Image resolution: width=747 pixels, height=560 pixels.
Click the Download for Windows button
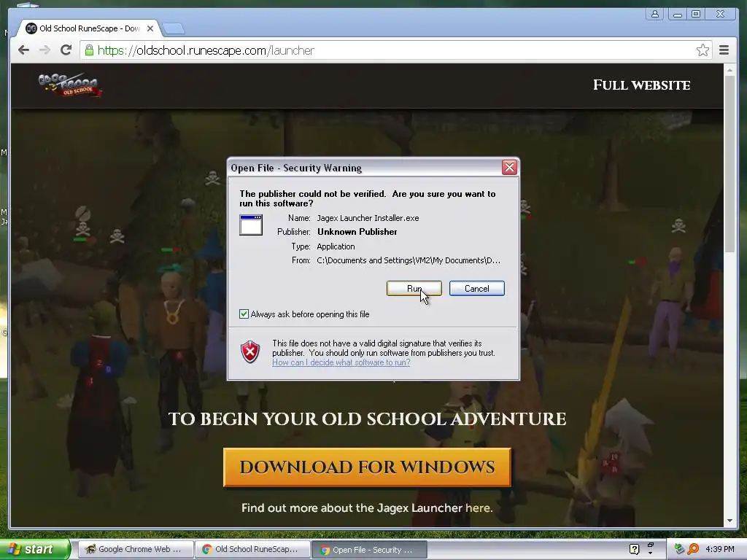(367, 467)
